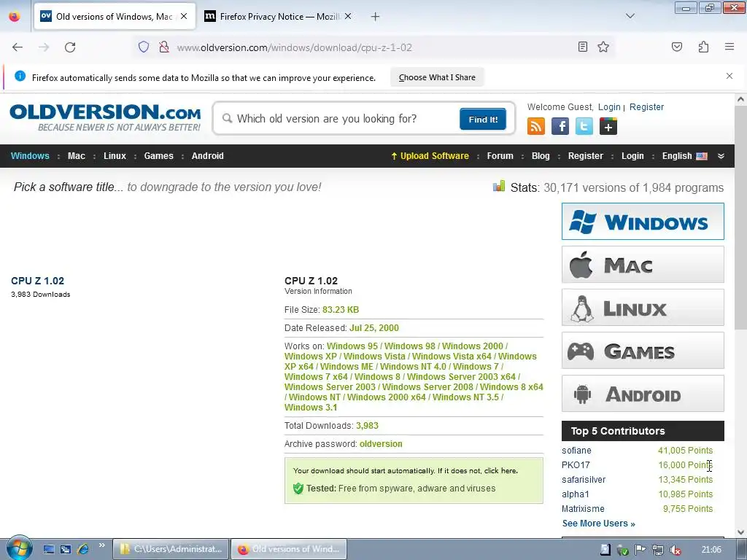Click the 'click here' download link text
Image resolution: width=747 pixels, height=560 pixels.
tap(500, 470)
